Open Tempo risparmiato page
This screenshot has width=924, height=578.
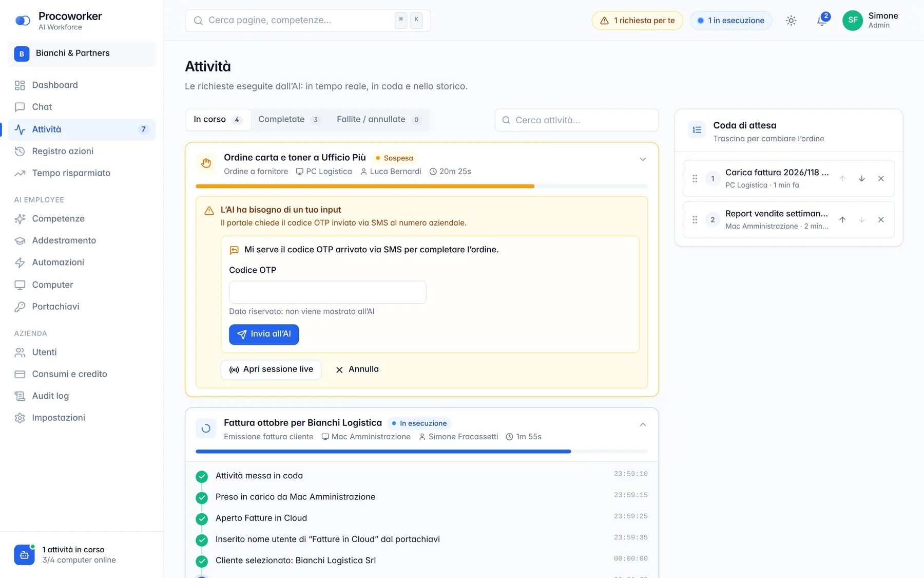(x=82, y=173)
